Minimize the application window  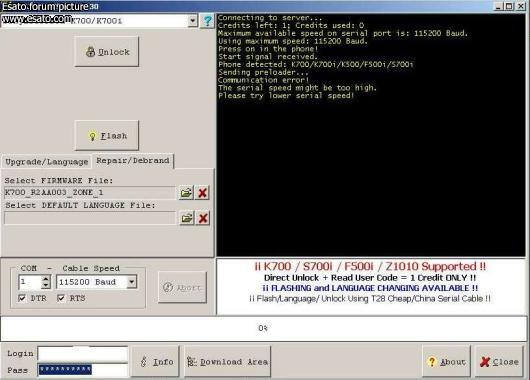pos(498,6)
